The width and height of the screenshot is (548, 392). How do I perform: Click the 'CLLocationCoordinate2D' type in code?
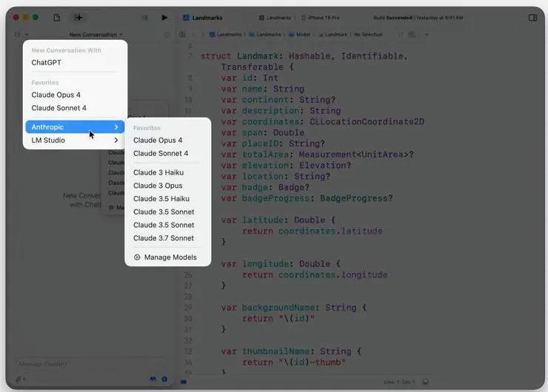click(x=367, y=121)
